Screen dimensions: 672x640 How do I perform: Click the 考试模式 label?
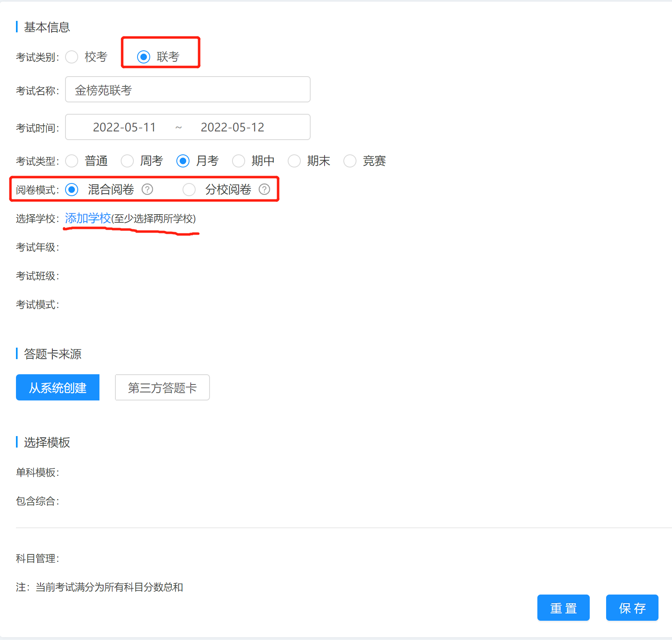[38, 305]
